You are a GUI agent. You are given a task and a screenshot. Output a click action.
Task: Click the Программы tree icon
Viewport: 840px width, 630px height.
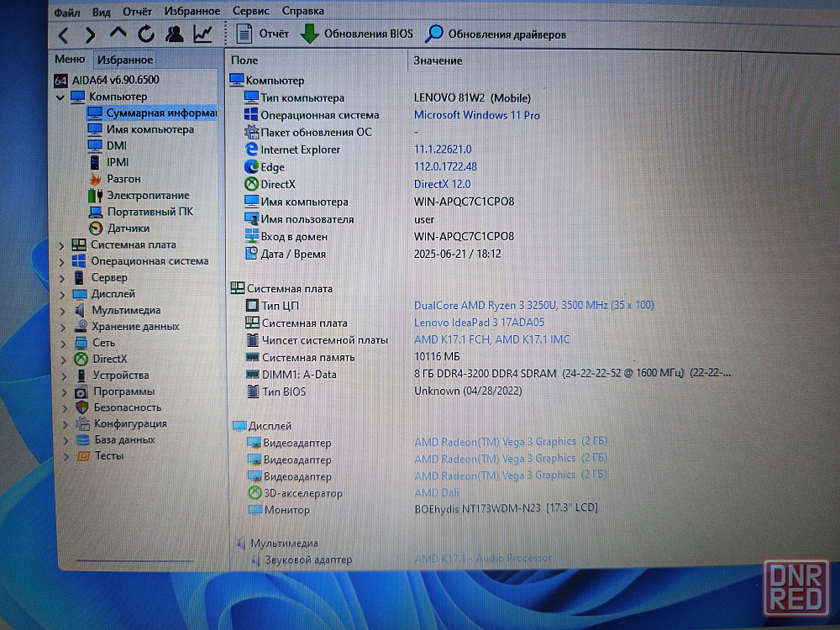[x=81, y=391]
